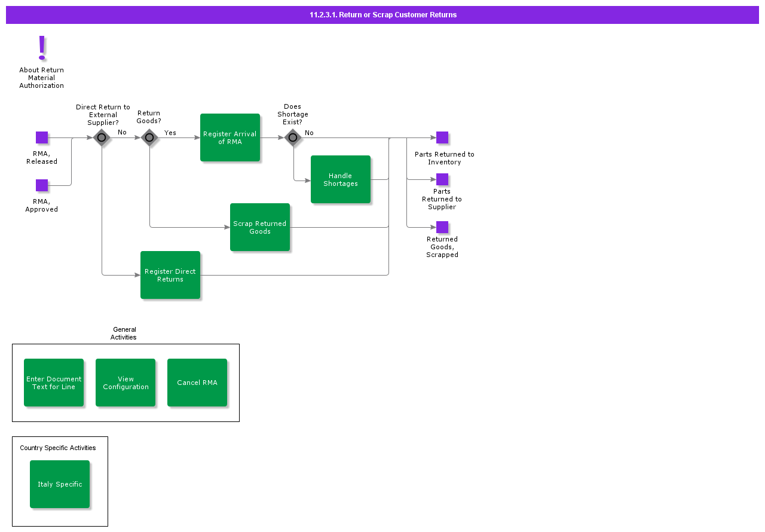Click the Direct Return to External Supplier gateway
Screen dimensions: 765x532
pos(102,137)
